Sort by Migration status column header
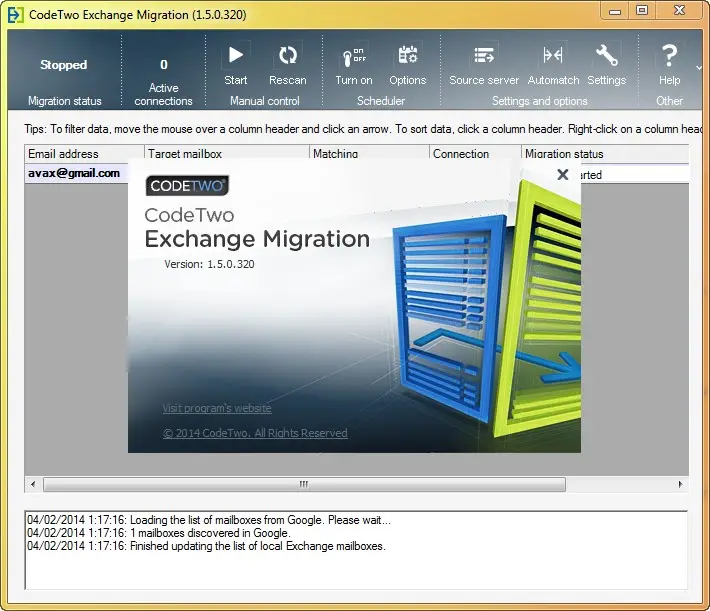Image resolution: width=710 pixels, height=611 pixels. [x=605, y=154]
